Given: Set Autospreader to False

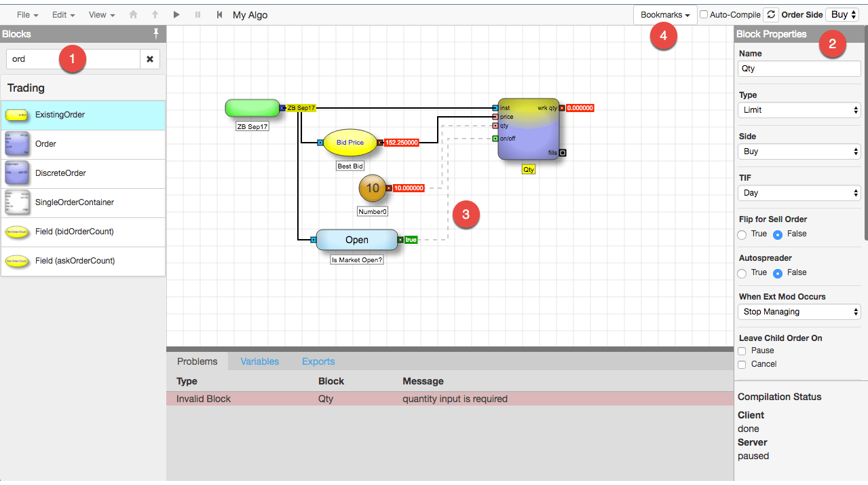Looking at the screenshot, I should [x=778, y=273].
